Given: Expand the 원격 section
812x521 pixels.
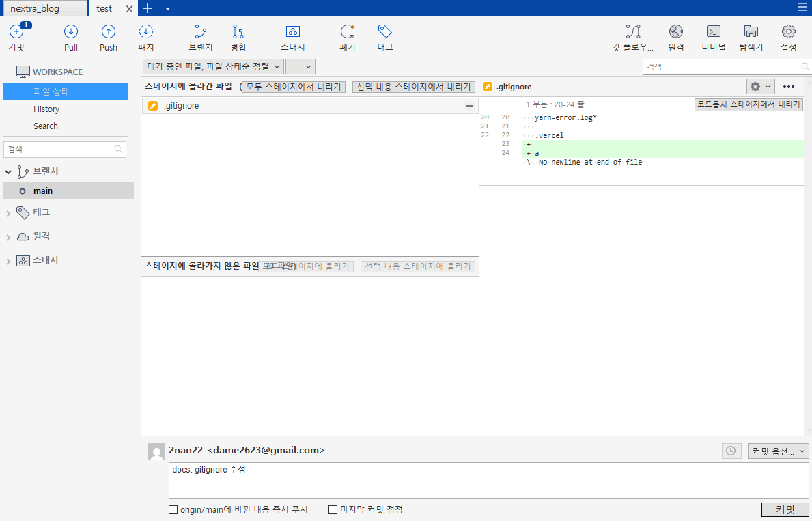Looking at the screenshot, I should tap(8, 237).
